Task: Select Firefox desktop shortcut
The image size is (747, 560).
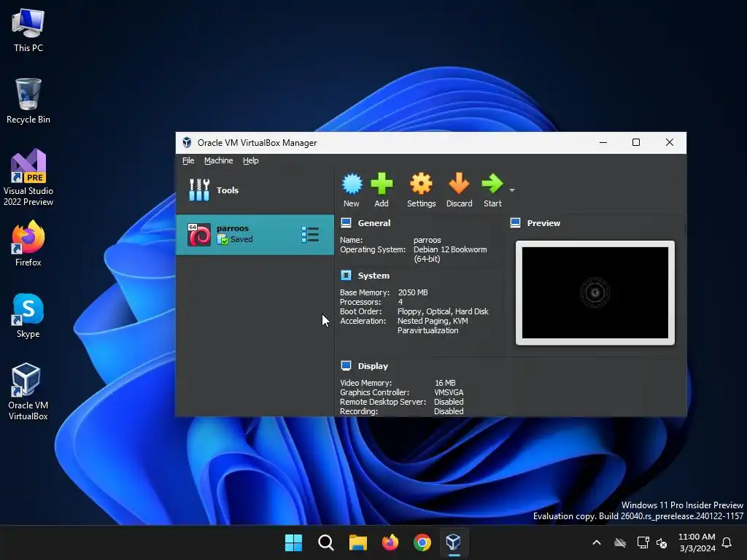Action: 28,244
